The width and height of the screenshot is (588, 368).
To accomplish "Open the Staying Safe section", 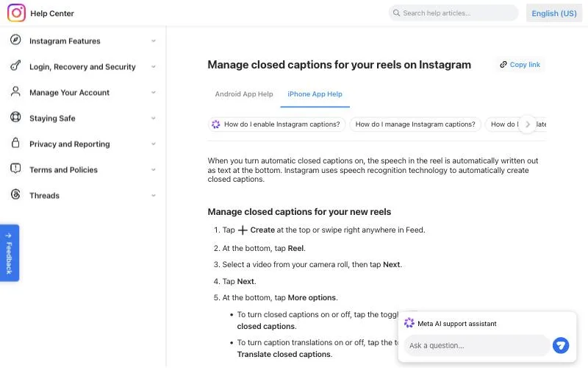I will (x=52, y=118).
